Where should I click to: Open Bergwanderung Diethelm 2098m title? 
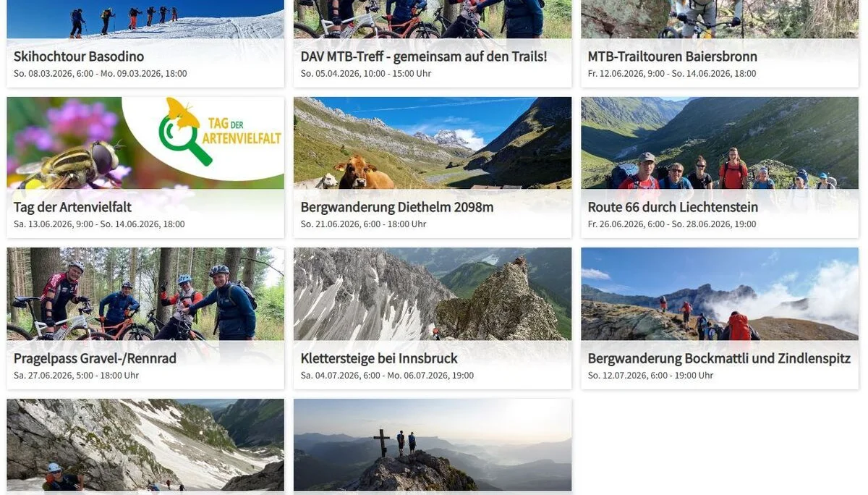[x=397, y=207]
